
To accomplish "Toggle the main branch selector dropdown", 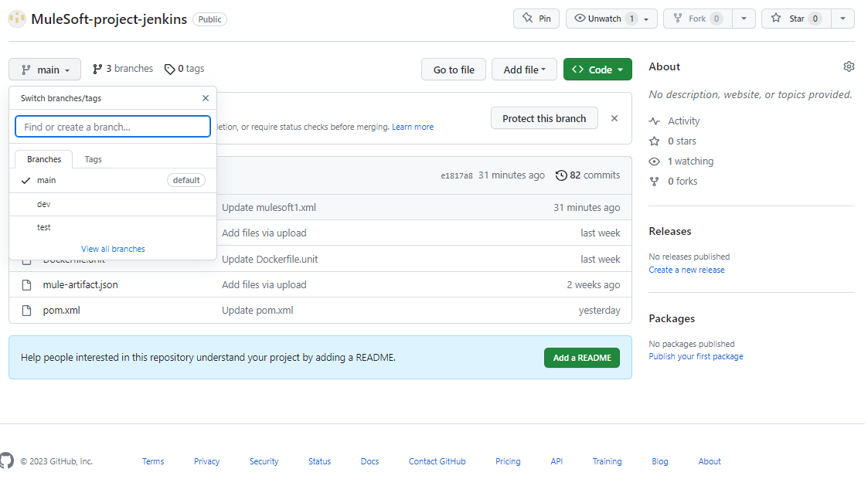I will click(x=45, y=70).
